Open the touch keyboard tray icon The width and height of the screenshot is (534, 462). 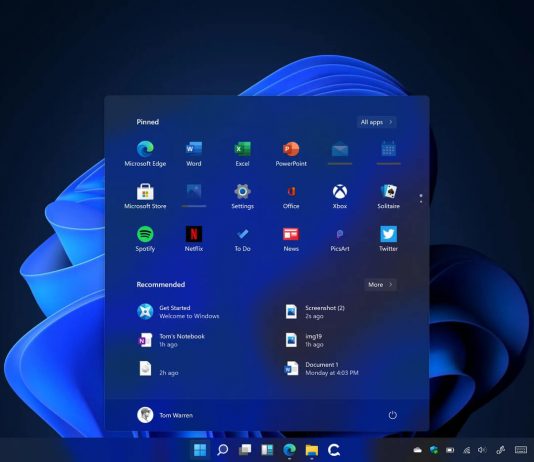521,450
